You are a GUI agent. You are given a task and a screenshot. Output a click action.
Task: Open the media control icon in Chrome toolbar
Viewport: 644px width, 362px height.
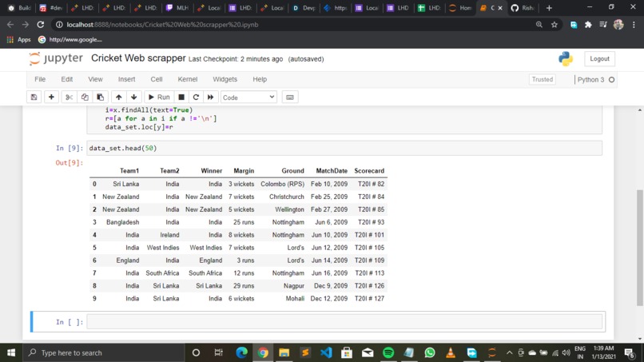pyautogui.click(x=603, y=25)
